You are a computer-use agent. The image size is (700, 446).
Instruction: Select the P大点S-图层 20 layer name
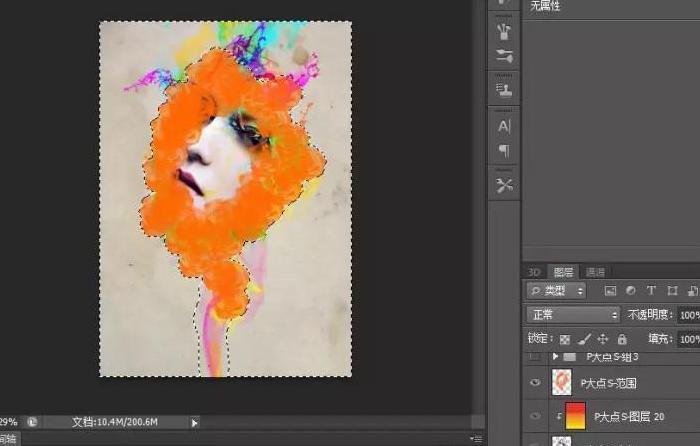click(x=629, y=417)
